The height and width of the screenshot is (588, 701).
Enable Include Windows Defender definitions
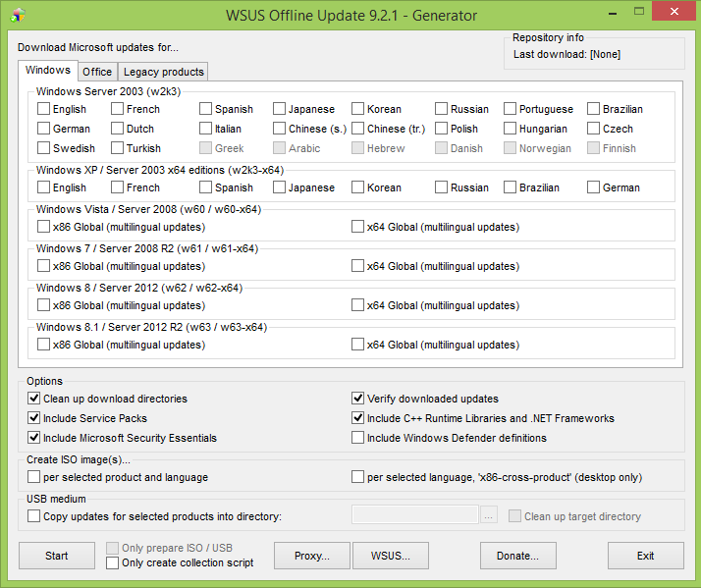358,438
